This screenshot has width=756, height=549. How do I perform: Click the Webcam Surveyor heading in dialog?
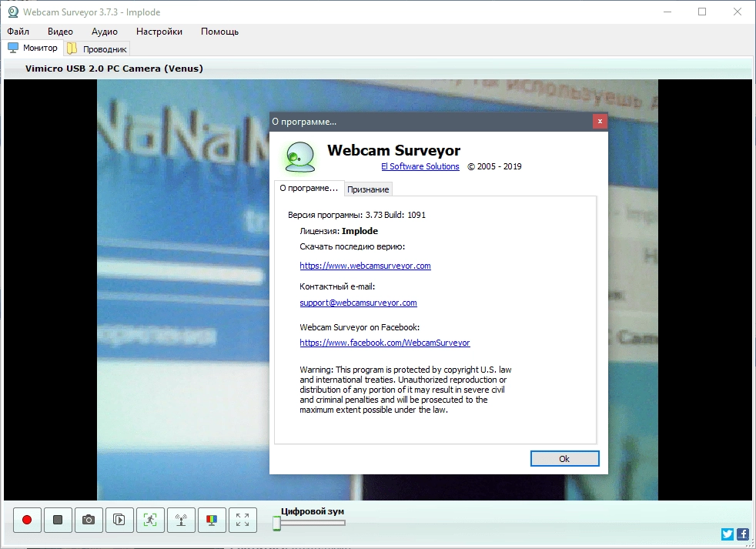click(x=394, y=150)
